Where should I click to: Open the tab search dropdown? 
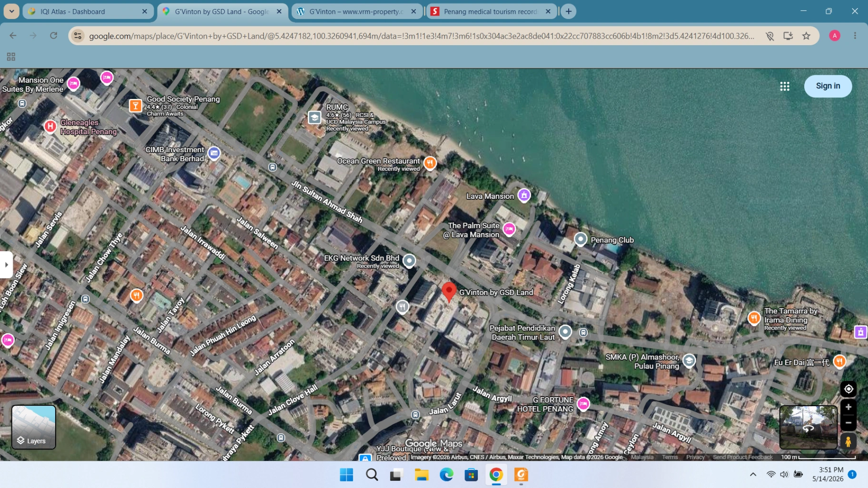pyautogui.click(x=11, y=11)
